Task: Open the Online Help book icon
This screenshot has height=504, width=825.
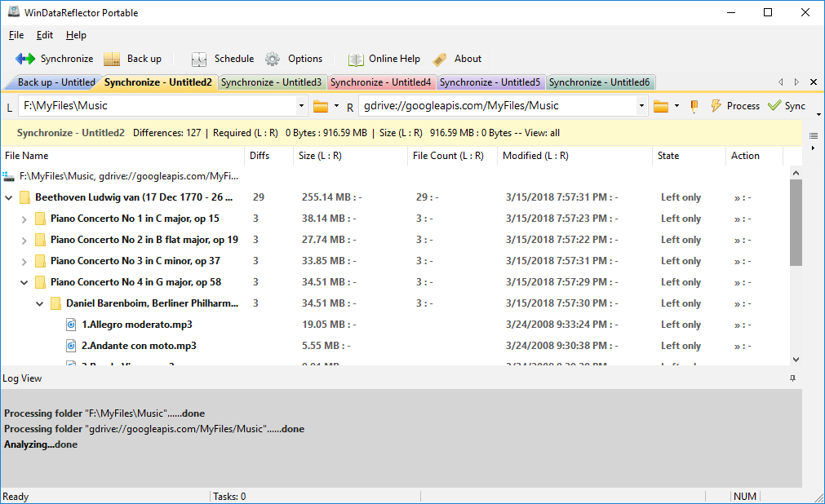Action: (x=356, y=59)
